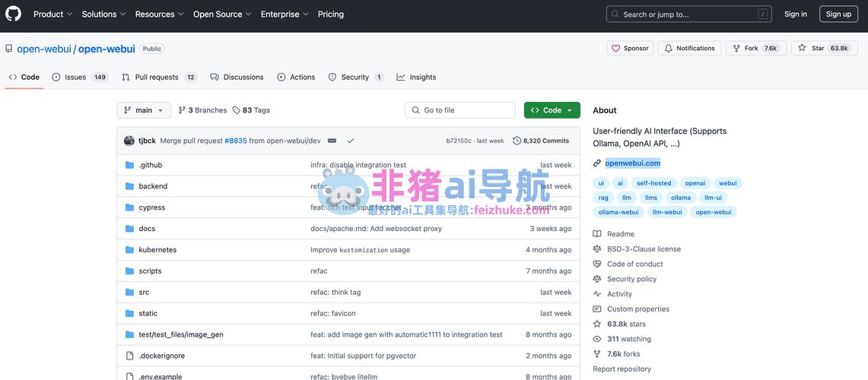The height and width of the screenshot is (380, 868).
Task: Click the Custom properties icon
Action: click(x=596, y=309)
